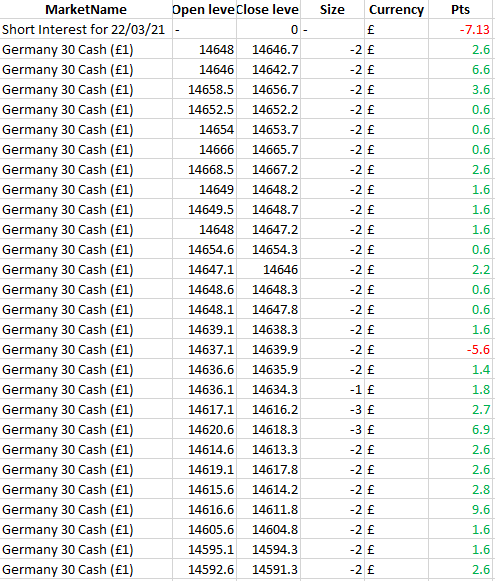The image size is (495, 581).
Task: Select the Open level cell 14649
Action: [x=204, y=189]
